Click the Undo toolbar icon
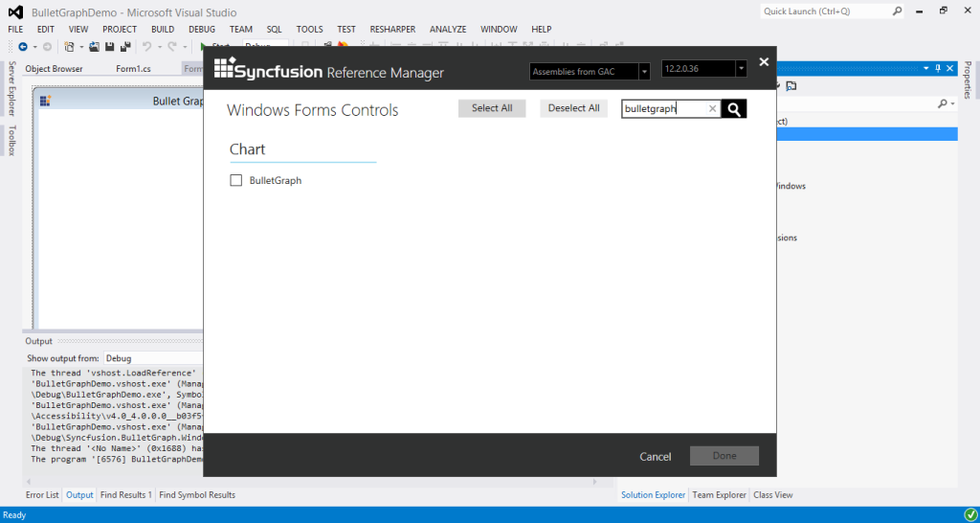The height and width of the screenshot is (523, 980). point(146,46)
